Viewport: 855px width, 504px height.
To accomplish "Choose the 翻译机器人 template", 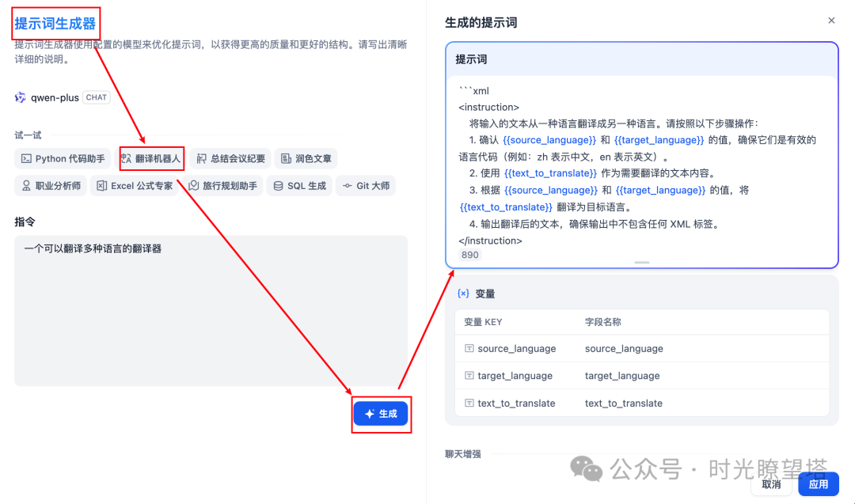I will pyautogui.click(x=151, y=158).
